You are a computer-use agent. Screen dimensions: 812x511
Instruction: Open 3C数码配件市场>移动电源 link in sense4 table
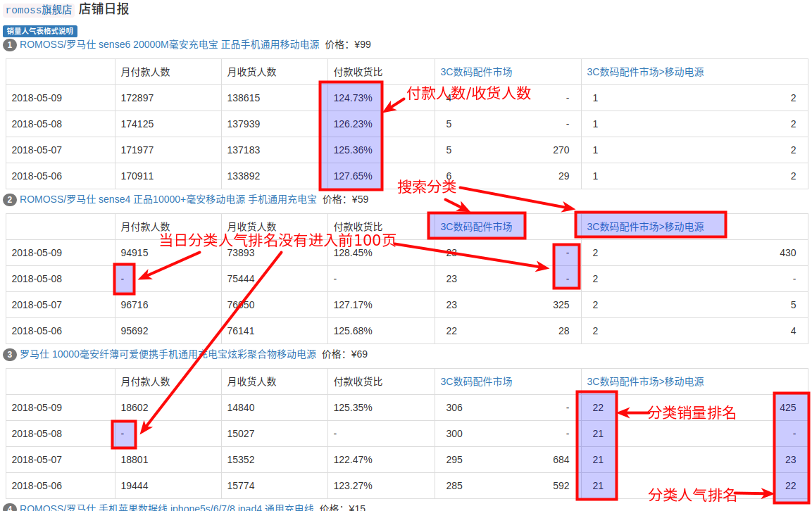[x=645, y=227]
